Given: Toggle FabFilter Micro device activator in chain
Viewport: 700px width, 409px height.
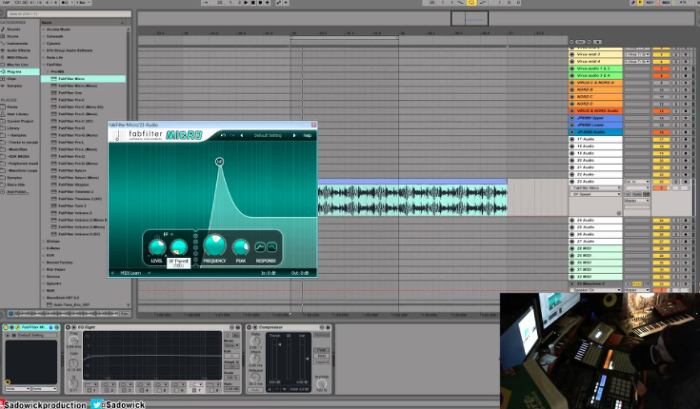Looking at the screenshot, I should 6,327.
